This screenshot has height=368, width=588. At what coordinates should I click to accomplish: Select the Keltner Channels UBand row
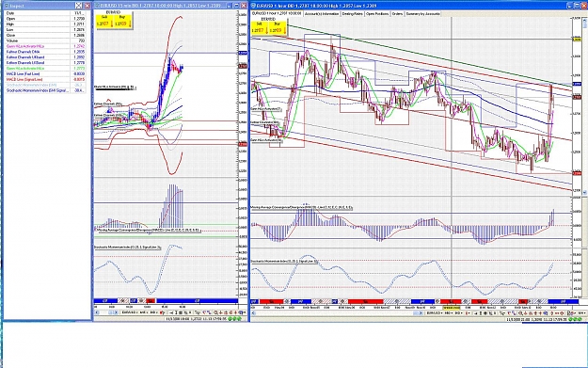point(45,57)
